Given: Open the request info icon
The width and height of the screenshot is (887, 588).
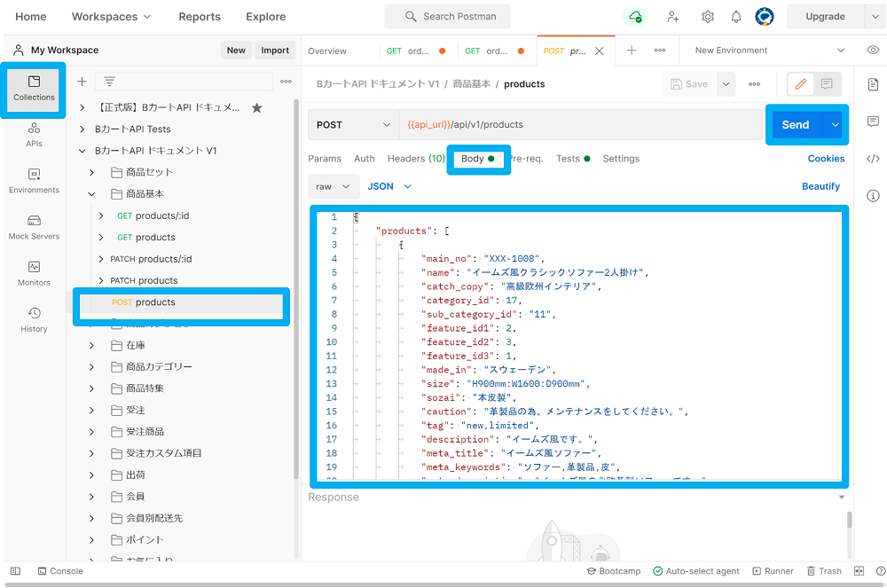Looking at the screenshot, I should tap(873, 196).
